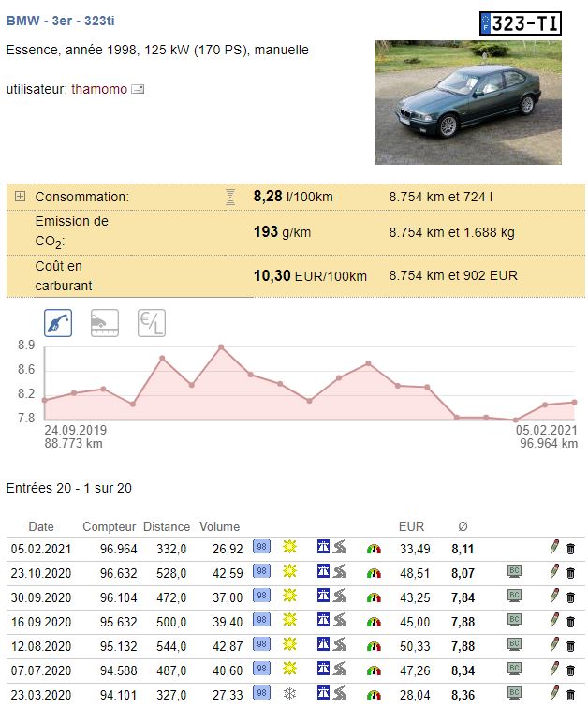Screen dimensions: 588x707
Task: Edit the 23.10.2020 entry with pencil
Action: pyautogui.click(x=554, y=572)
